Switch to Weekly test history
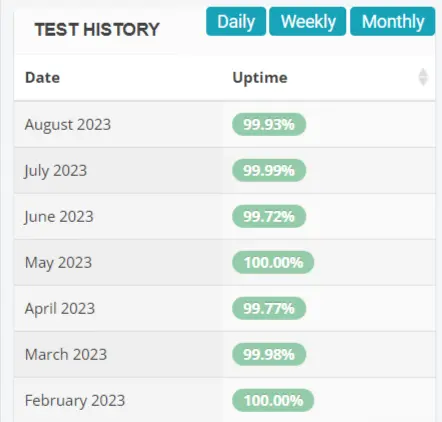Image resolution: width=442 pixels, height=422 pixels. tap(308, 21)
